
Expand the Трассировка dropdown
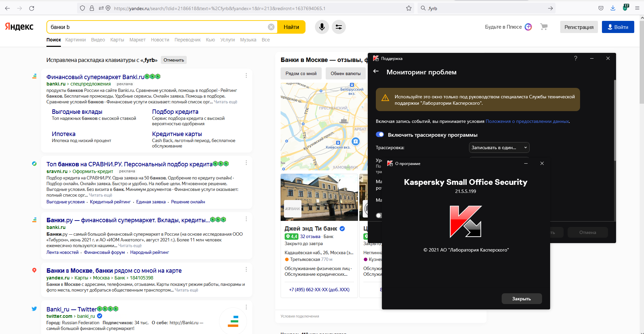pos(499,147)
